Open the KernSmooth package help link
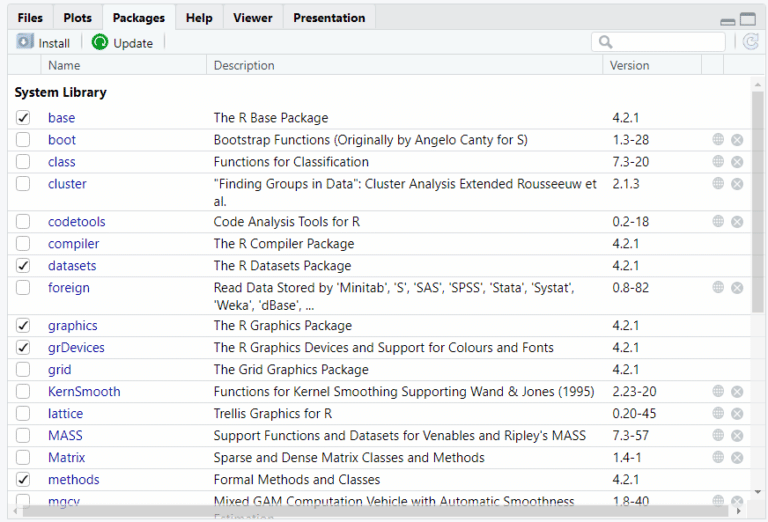The height and width of the screenshot is (522, 768). [84, 392]
